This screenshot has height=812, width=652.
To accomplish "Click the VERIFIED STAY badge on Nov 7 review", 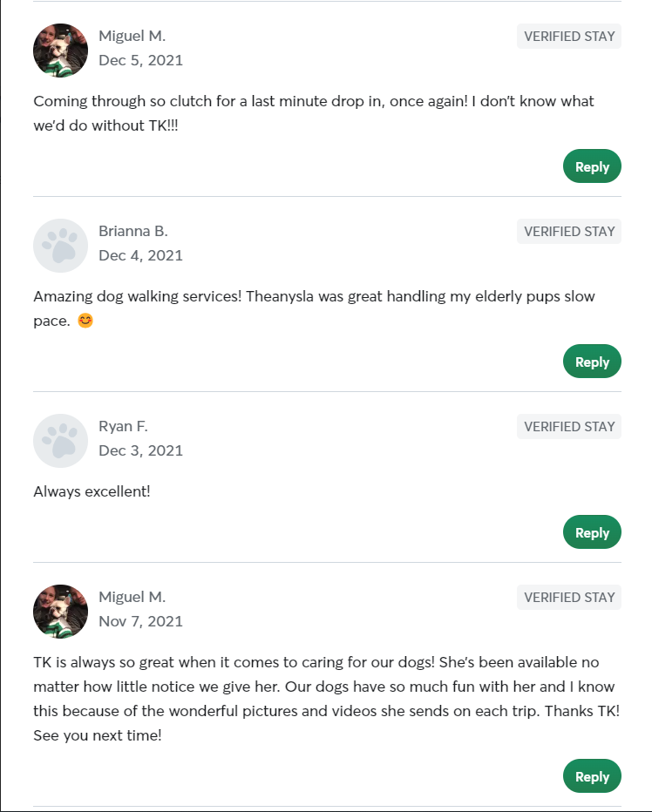I will [568, 597].
